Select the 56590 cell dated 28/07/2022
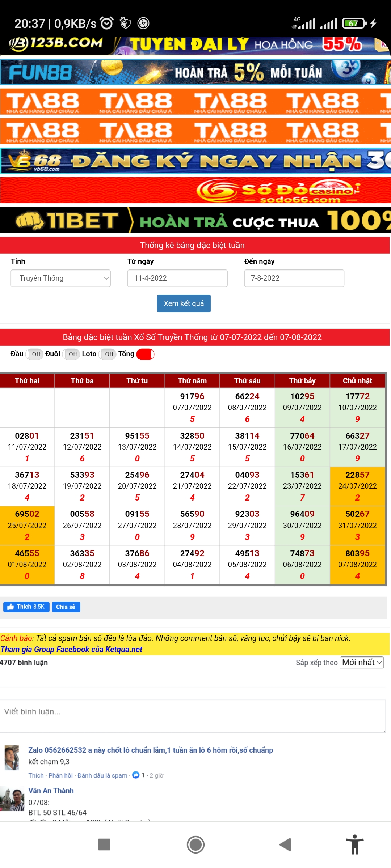 pos(192,526)
